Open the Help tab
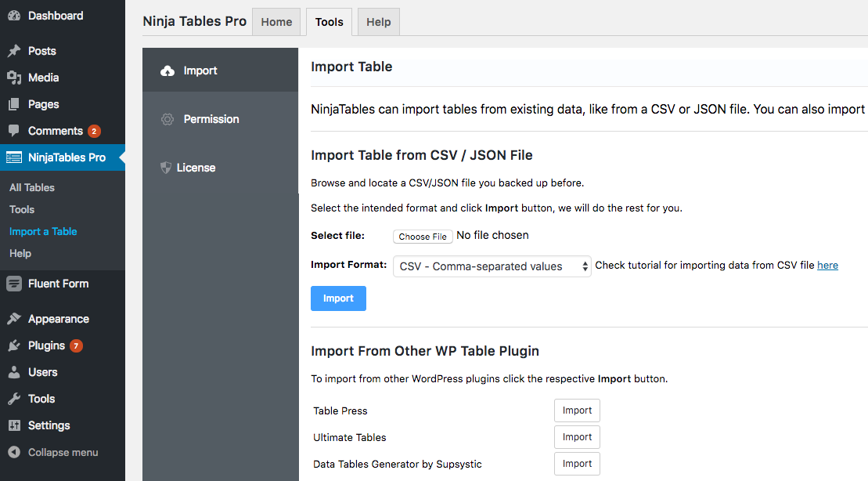Viewport: 868px width, 481px height. 378,21
